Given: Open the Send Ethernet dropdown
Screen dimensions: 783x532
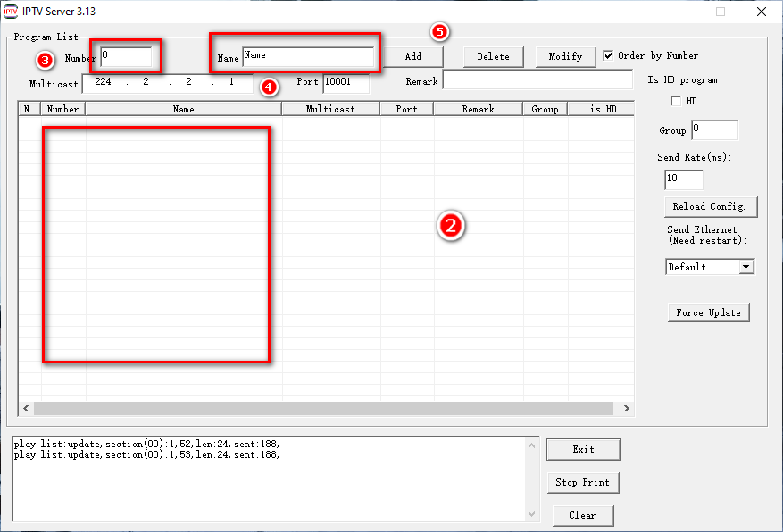Looking at the screenshot, I should (746, 267).
